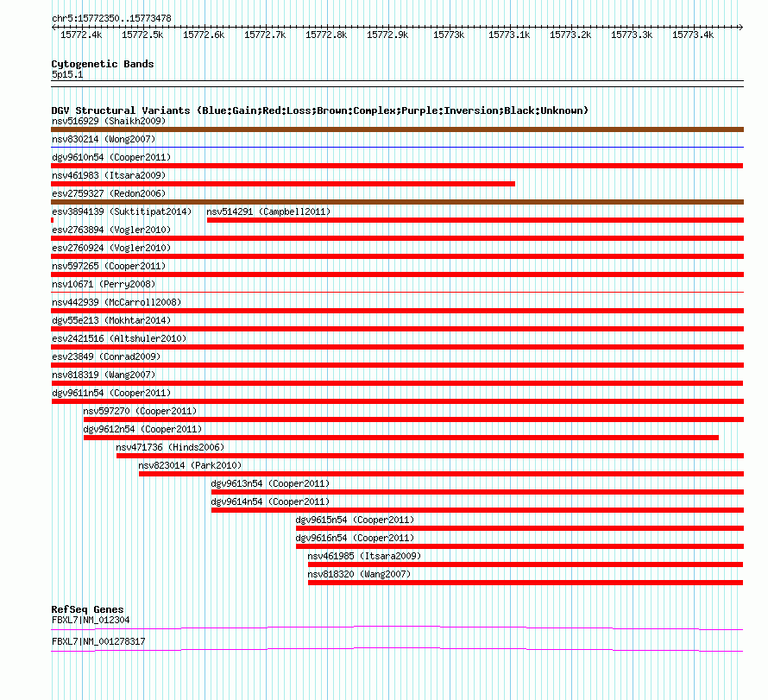Open nsv514291 (Campbell2011) variant

[268, 211]
